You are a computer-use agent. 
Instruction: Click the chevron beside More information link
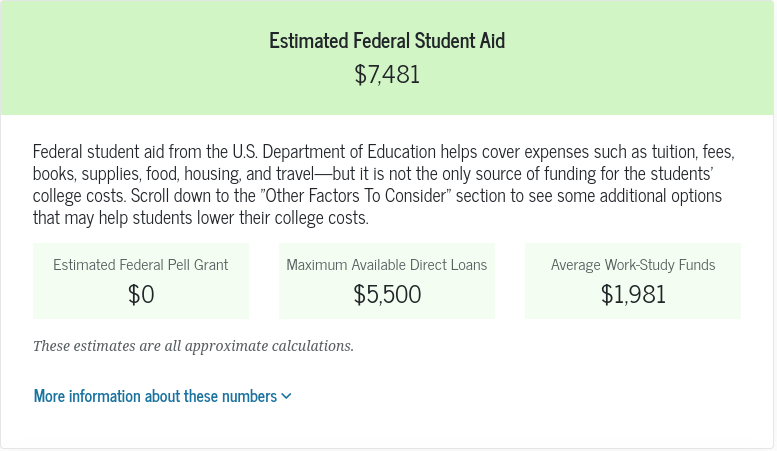[287, 396]
